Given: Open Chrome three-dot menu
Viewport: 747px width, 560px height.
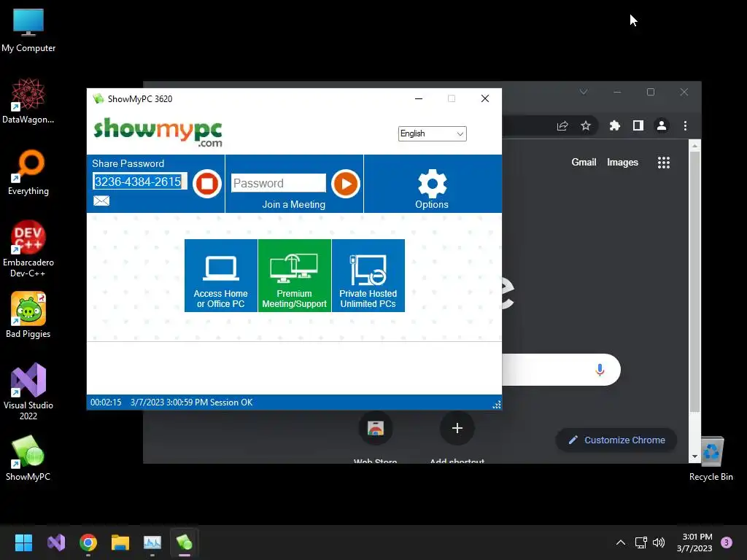Looking at the screenshot, I should pyautogui.click(x=685, y=125).
